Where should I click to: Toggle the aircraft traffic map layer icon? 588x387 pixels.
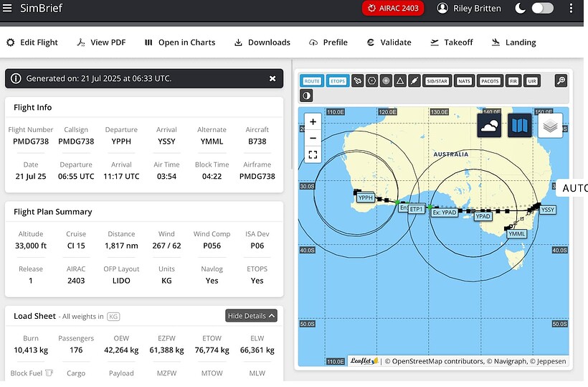[358, 81]
